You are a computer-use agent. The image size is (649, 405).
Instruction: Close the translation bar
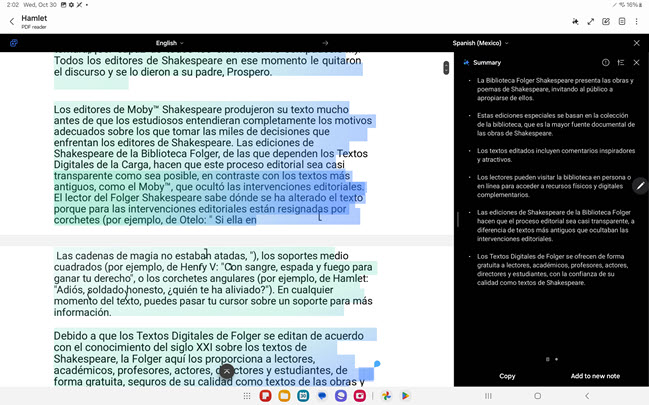click(x=637, y=43)
